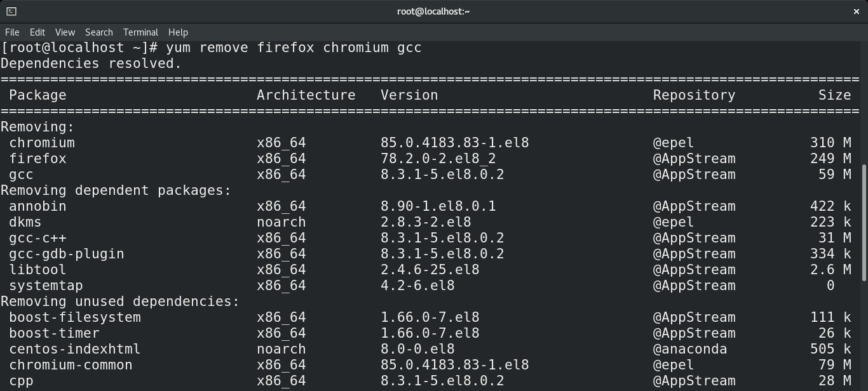868x391 pixels.
Task: Open the Help menu
Action: tap(178, 32)
